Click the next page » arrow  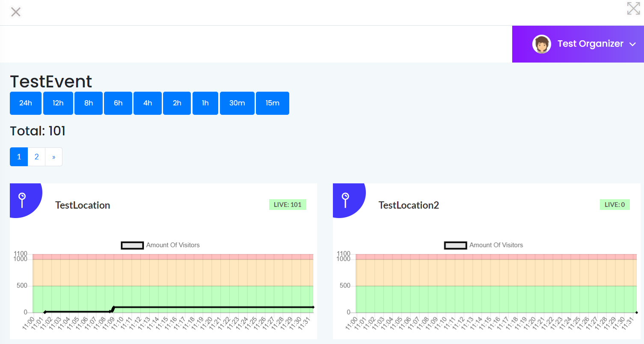coord(53,157)
